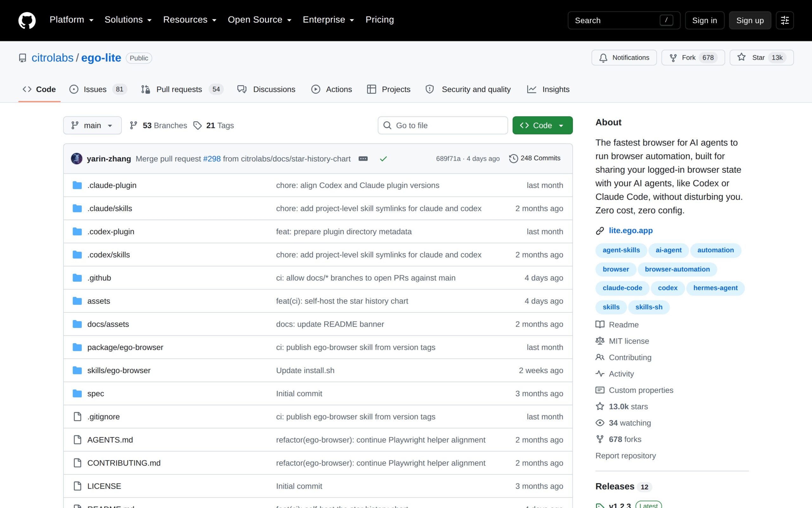Click the assets folder icon
This screenshot has width=812, height=508.
77,301
